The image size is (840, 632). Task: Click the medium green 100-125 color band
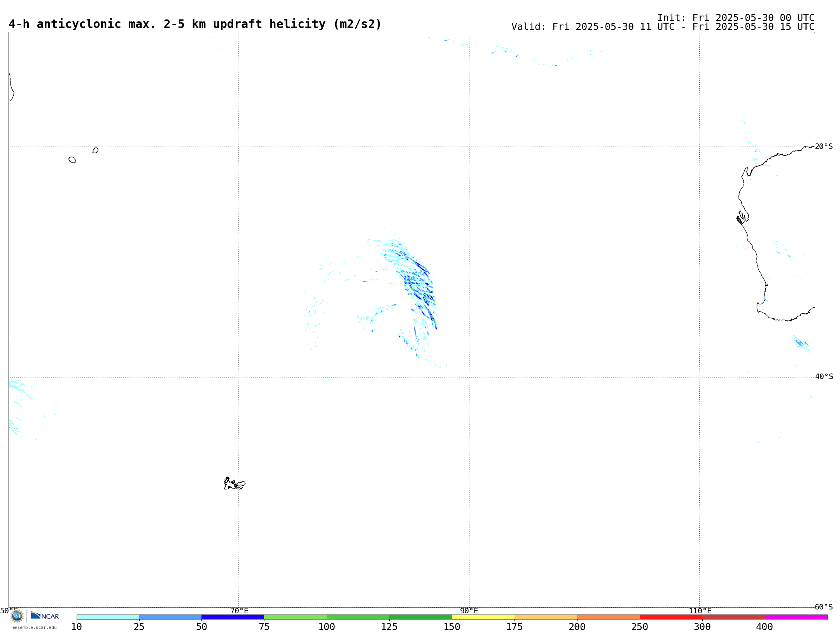coord(358,617)
